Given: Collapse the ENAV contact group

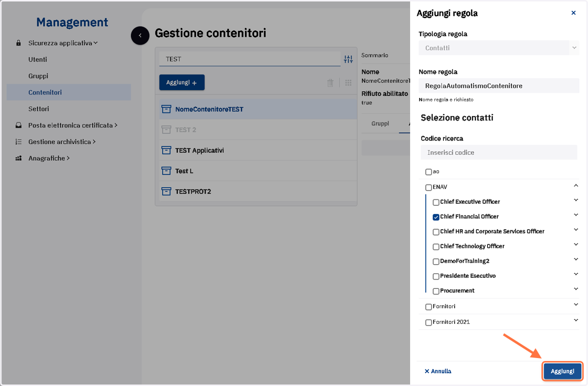Looking at the screenshot, I should (x=576, y=186).
